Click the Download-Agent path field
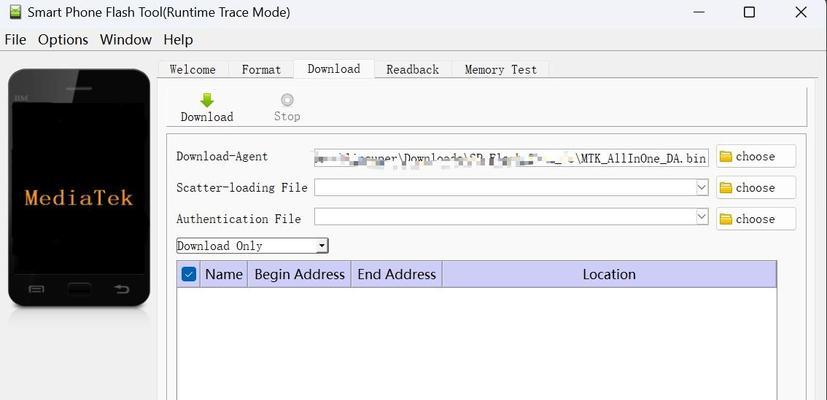Image resolution: width=827 pixels, height=400 pixels. (x=511, y=157)
